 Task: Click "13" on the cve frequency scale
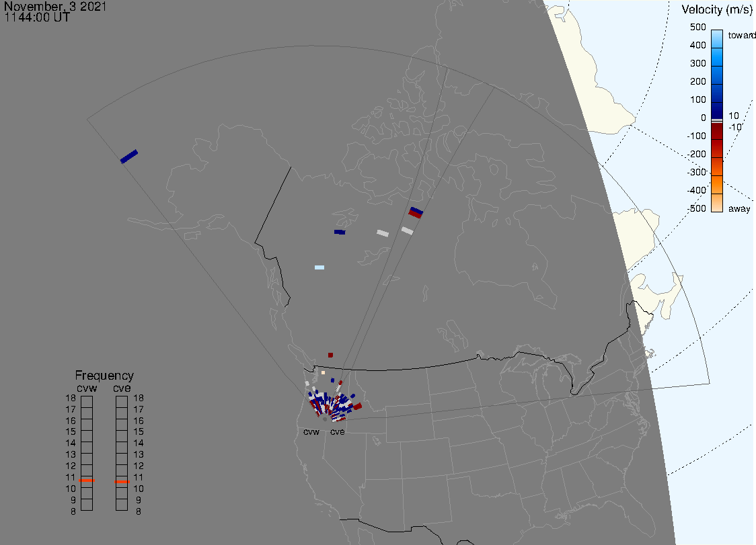tap(139, 454)
